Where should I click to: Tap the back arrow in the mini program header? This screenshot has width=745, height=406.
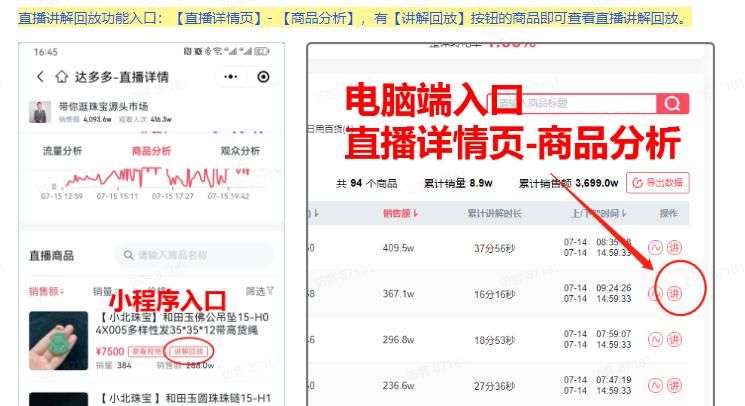point(40,76)
